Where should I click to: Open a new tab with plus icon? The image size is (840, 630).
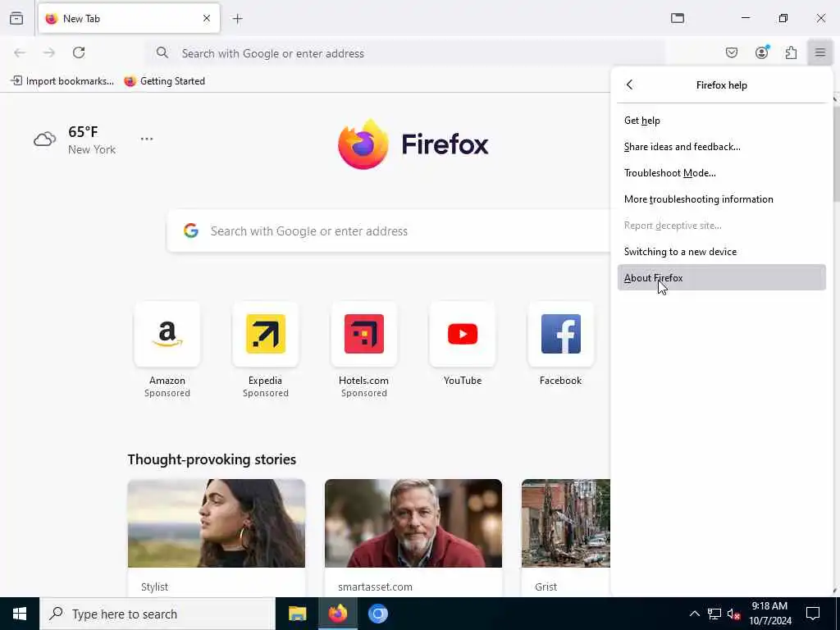pos(238,19)
